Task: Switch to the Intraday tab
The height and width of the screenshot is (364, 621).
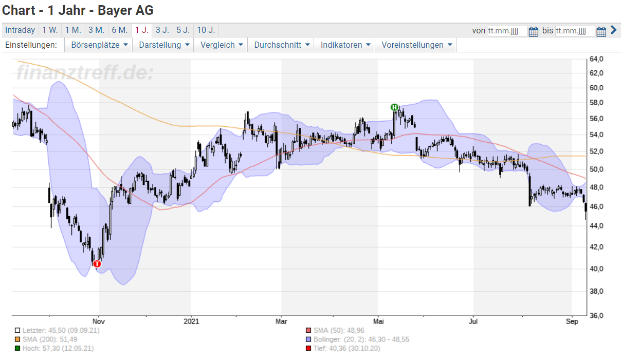Action: (20, 30)
